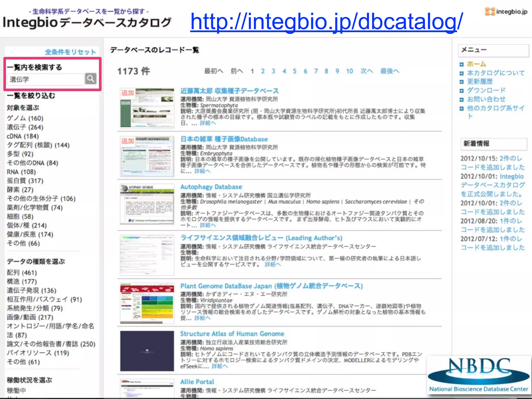Screen dimensions: 532x399
Task: Open ホーム in the menu
Action: click(476, 64)
